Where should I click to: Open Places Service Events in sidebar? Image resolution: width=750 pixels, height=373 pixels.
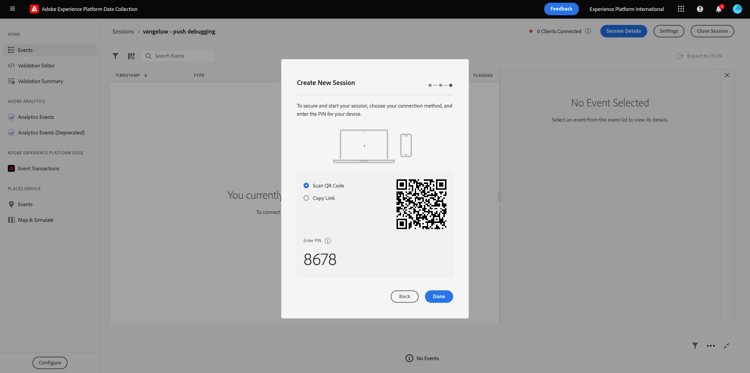[x=50, y=204]
